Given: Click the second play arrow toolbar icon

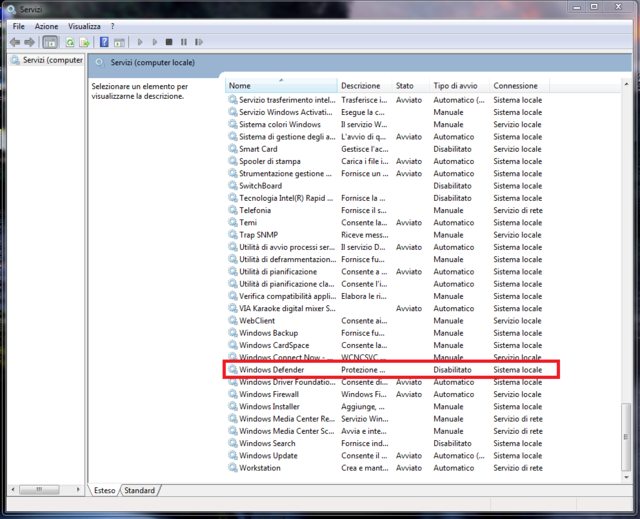Looking at the screenshot, I should (154, 42).
